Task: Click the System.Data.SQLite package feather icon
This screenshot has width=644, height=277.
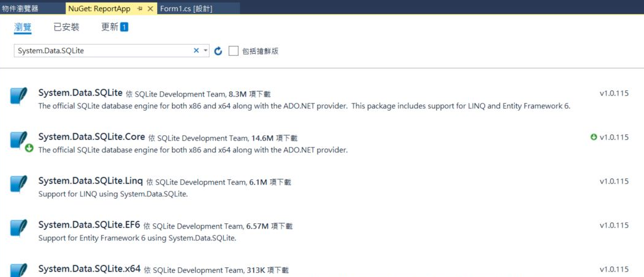Action: coord(18,96)
